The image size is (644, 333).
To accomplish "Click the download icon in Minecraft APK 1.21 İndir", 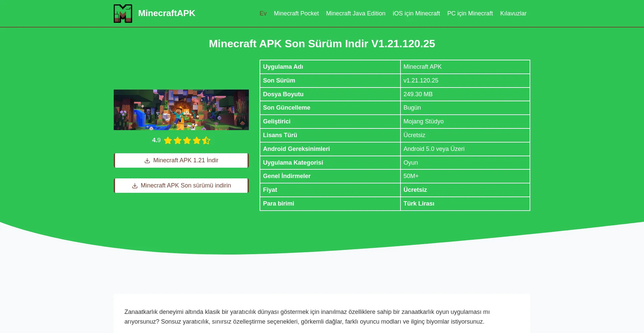I will pyautogui.click(x=147, y=161).
